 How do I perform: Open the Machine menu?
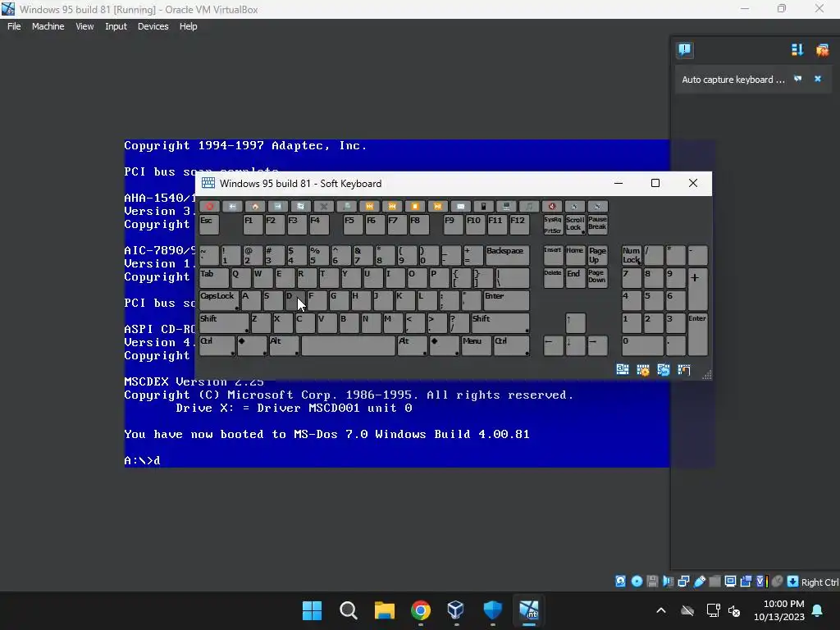point(48,26)
